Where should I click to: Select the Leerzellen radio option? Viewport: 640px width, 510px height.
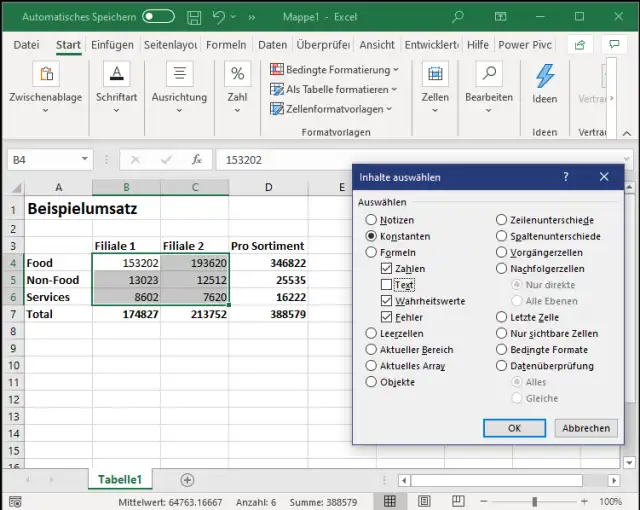click(x=372, y=334)
